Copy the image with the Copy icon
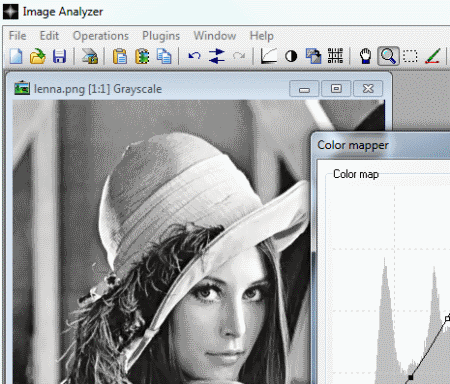This screenshot has width=450, height=384. (x=164, y=56)
